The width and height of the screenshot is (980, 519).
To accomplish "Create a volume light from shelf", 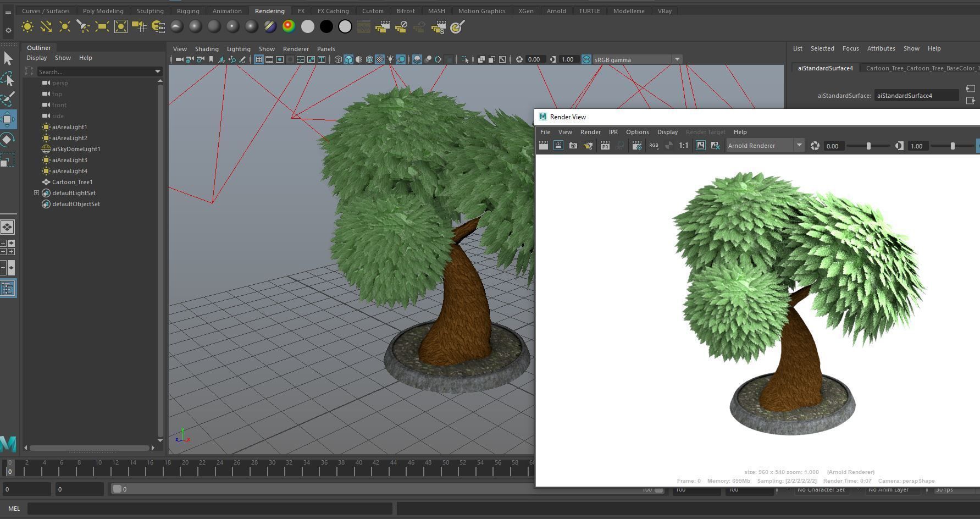I will point(121,26).
